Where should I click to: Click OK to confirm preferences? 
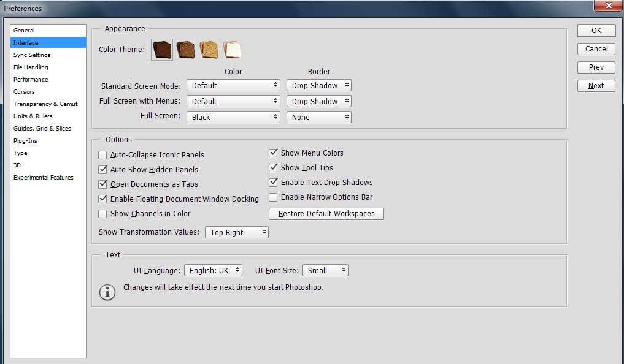(596, 31)
